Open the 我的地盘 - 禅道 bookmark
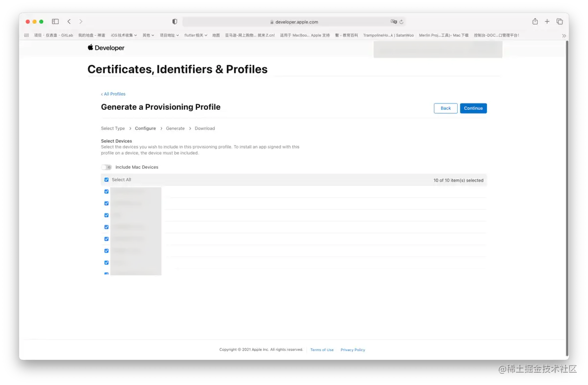The image size is (588, 385). tap(92, 35)
